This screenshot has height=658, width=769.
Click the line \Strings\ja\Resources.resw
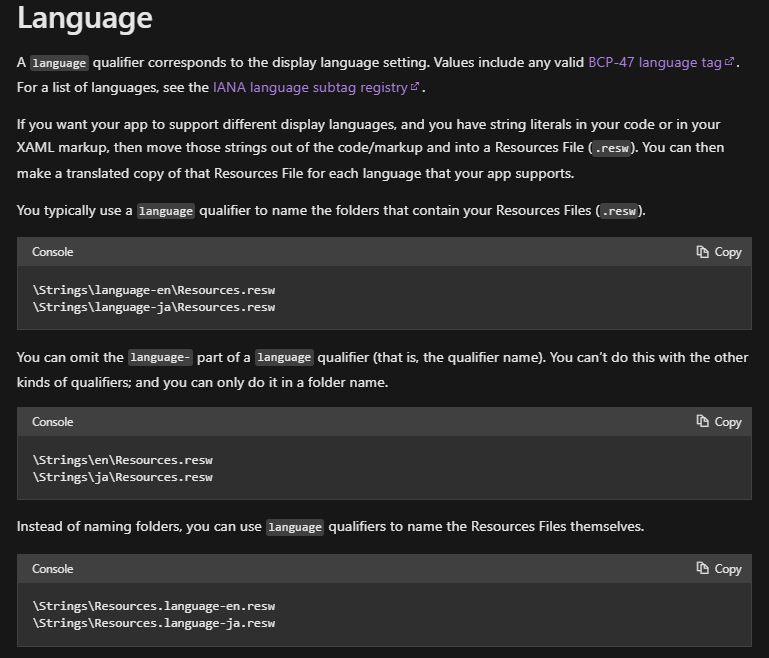coord(123,478)
